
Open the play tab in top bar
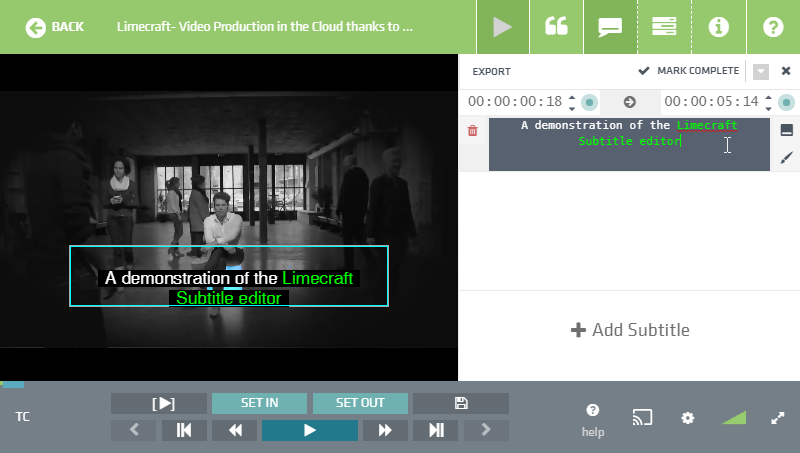503,27
